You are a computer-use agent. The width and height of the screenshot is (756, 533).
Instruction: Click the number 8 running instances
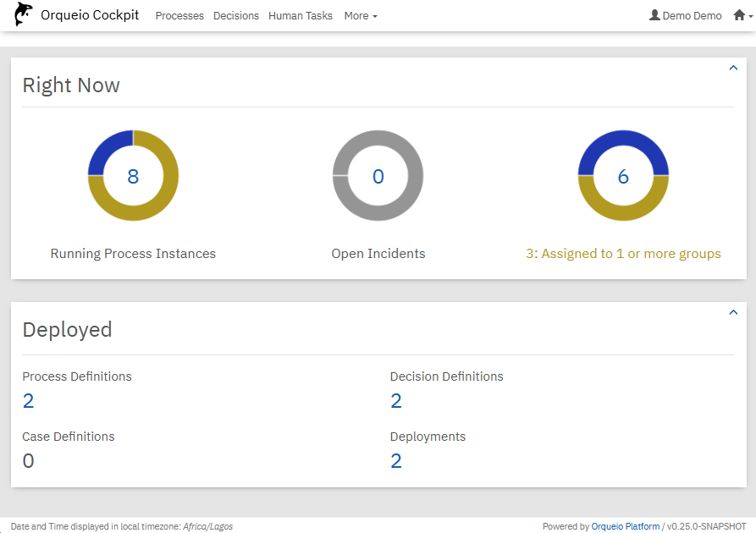click(x=133, y=176)
